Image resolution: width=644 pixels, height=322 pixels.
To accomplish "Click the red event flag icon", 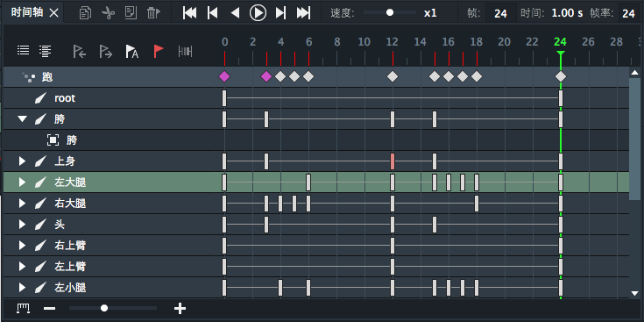I will click(x=158, y=51).
